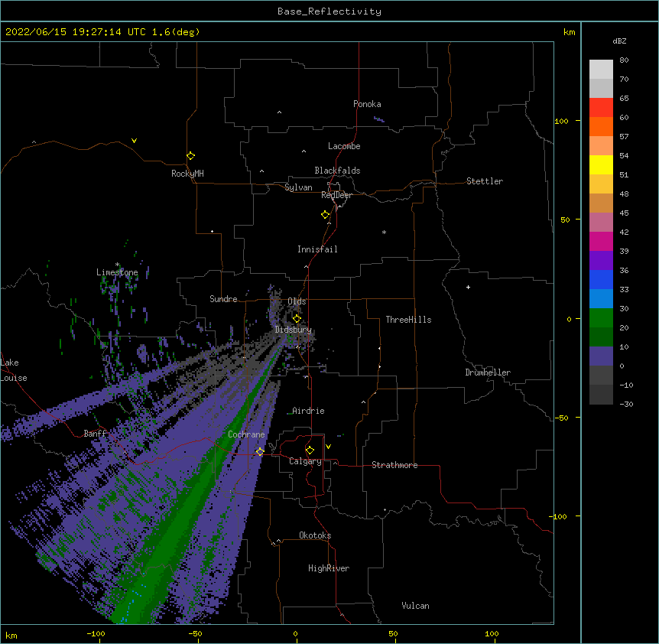Select the white asterisk above Limestone
This screenshot has height=644, width=659.
tap(118, 265)
